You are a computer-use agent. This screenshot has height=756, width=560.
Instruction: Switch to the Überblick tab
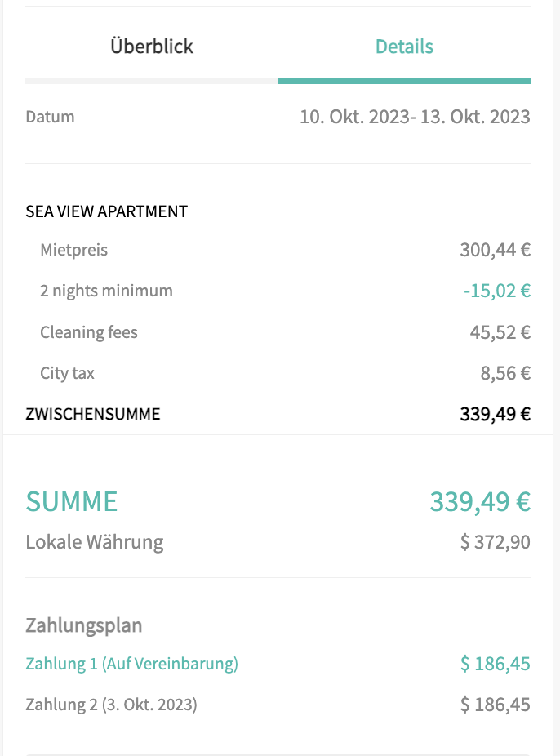point(152,47)
